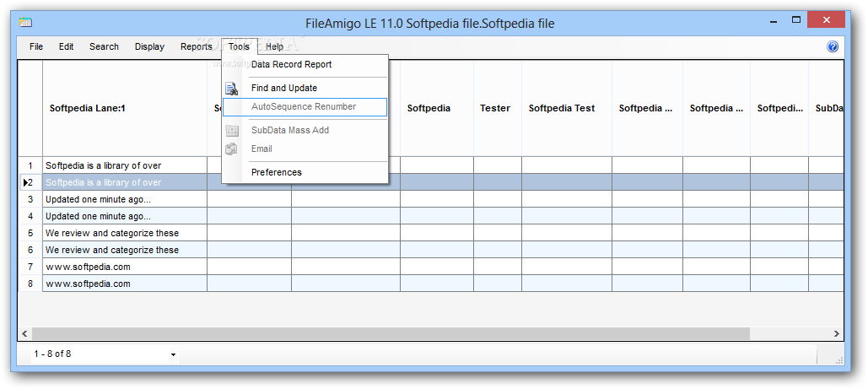This screenshot has width=868, height=389.
Task: Open Preferences from Tools menu
Action: [x=305, y=172]
